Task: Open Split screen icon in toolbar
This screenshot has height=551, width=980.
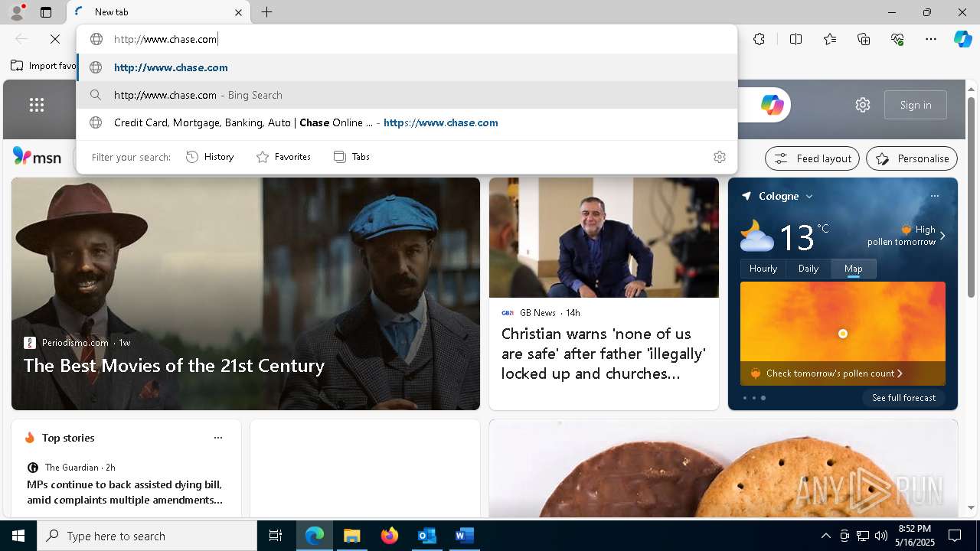Action: [795, 39]
